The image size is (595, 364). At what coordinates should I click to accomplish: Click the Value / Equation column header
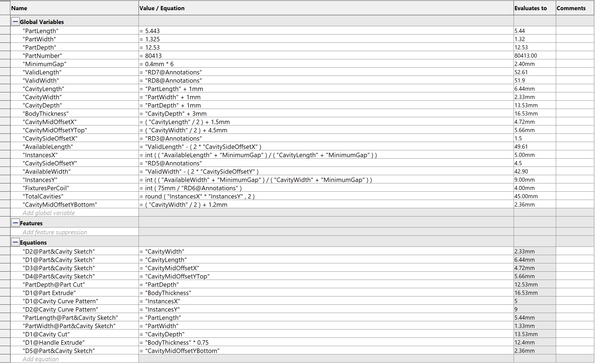[x=326, y=8]
